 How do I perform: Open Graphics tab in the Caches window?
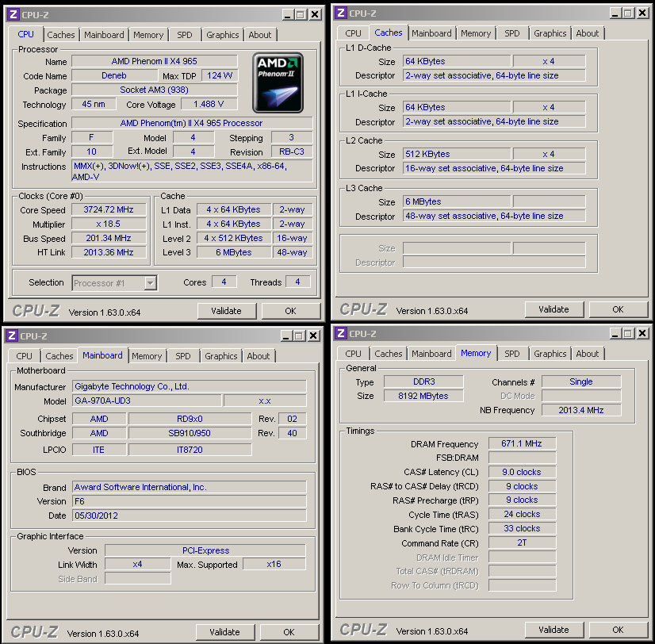coord(550,33)
